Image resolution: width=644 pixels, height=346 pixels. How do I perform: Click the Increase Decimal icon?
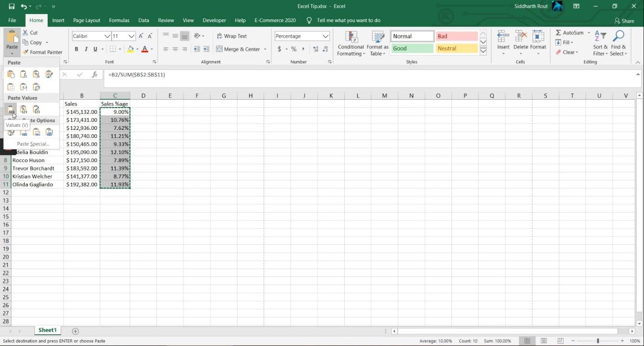click(x=315, y=49)
